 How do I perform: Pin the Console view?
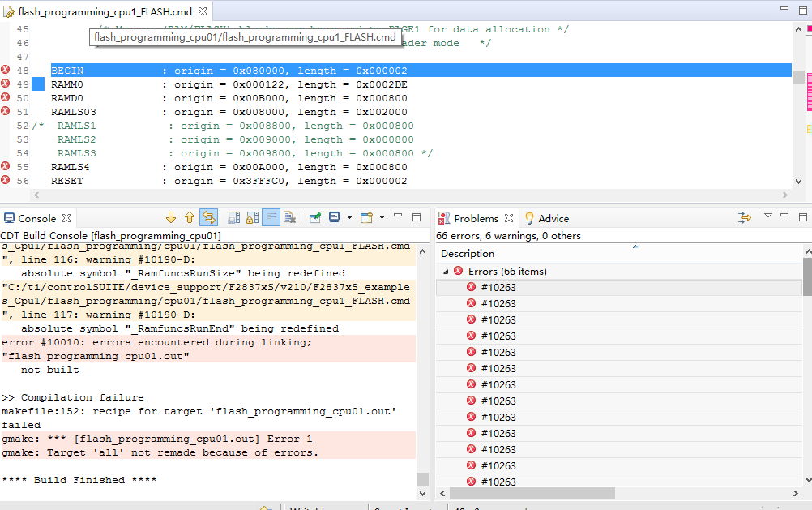pos(315,217)
